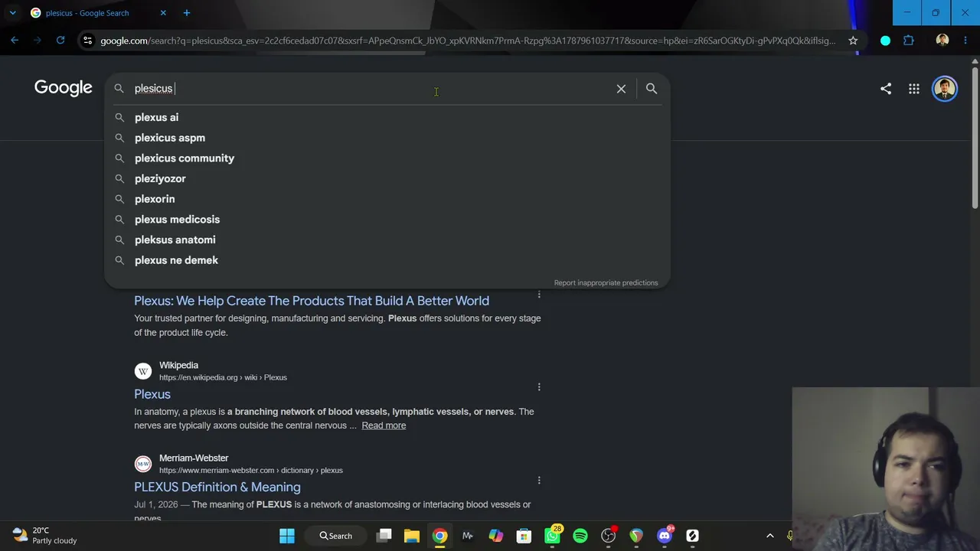The height and width of the screenshot is (551, 980).
Task: Open the weather widget showing 20°C
Action: point(45,536)
